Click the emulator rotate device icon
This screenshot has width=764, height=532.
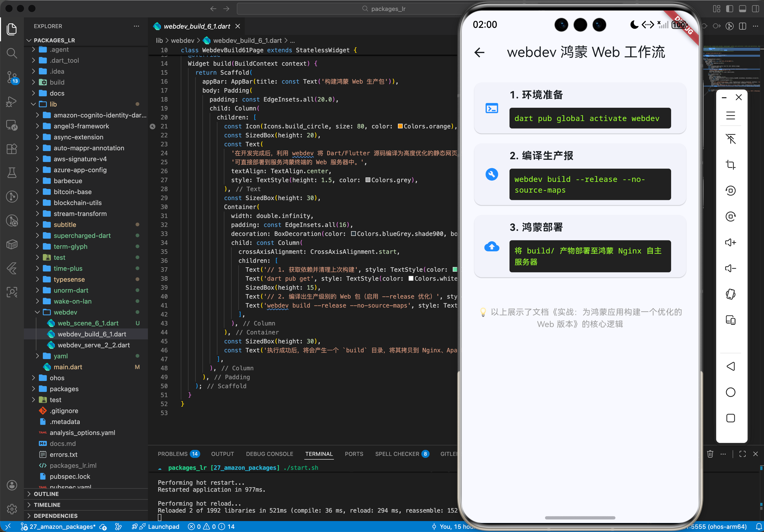[730, 294]
